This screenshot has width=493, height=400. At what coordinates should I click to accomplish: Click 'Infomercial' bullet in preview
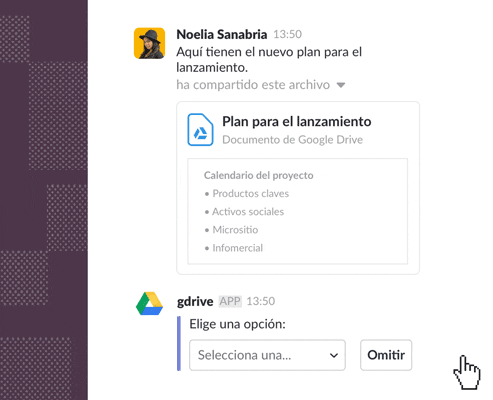click(238, 248)
